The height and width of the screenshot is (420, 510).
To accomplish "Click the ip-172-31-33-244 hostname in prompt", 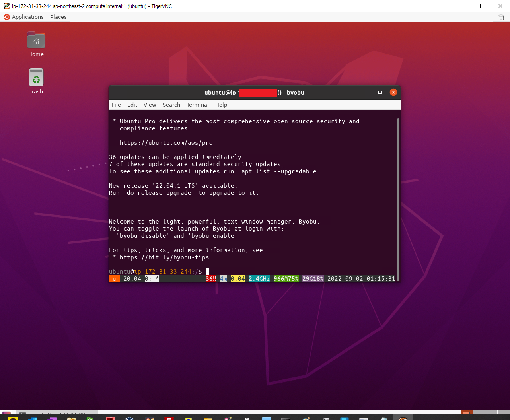I will [163, 272].
